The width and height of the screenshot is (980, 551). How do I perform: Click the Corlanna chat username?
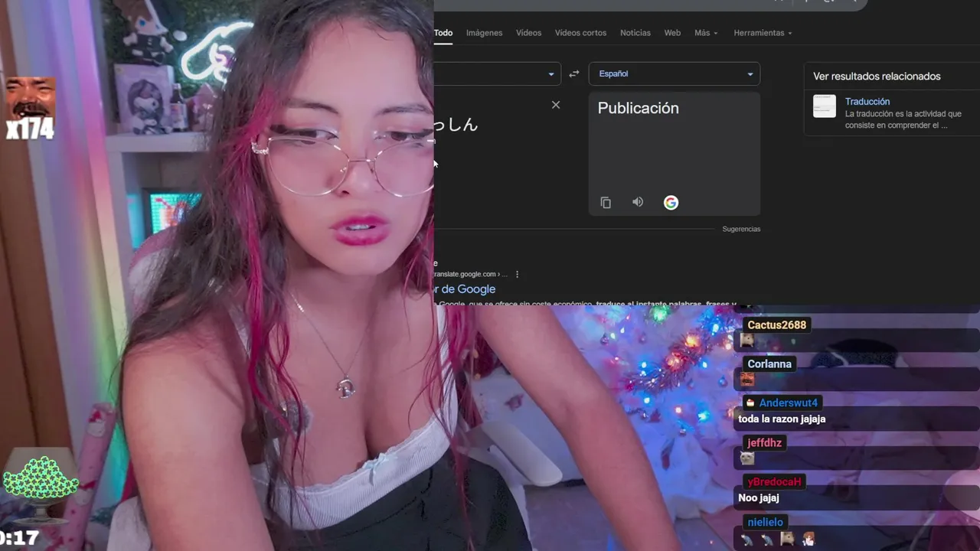coord(769,364)
